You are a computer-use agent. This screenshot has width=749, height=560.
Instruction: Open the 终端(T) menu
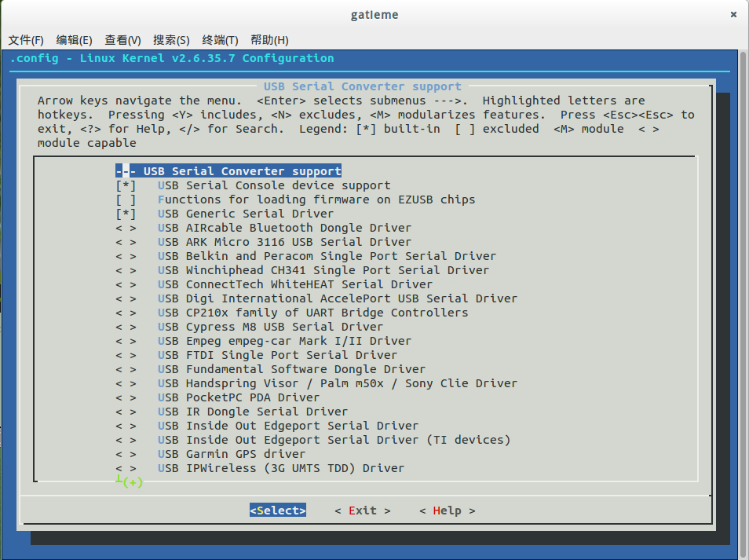[220, 40]
